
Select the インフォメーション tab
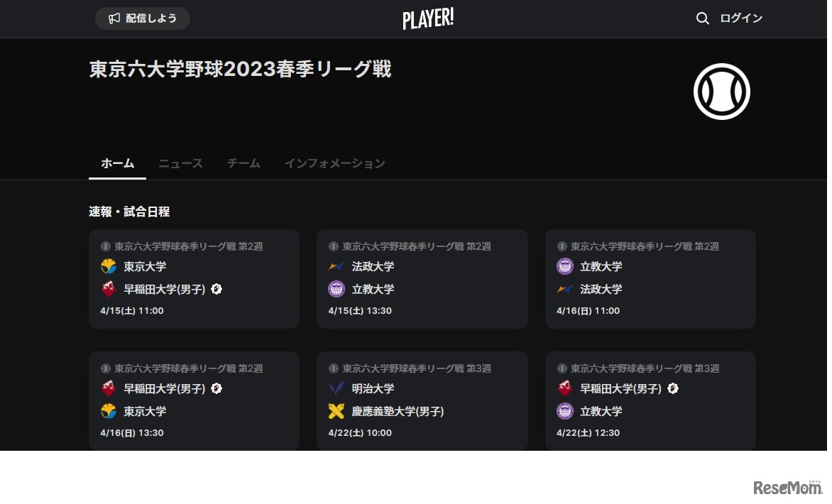click(334, 163)
